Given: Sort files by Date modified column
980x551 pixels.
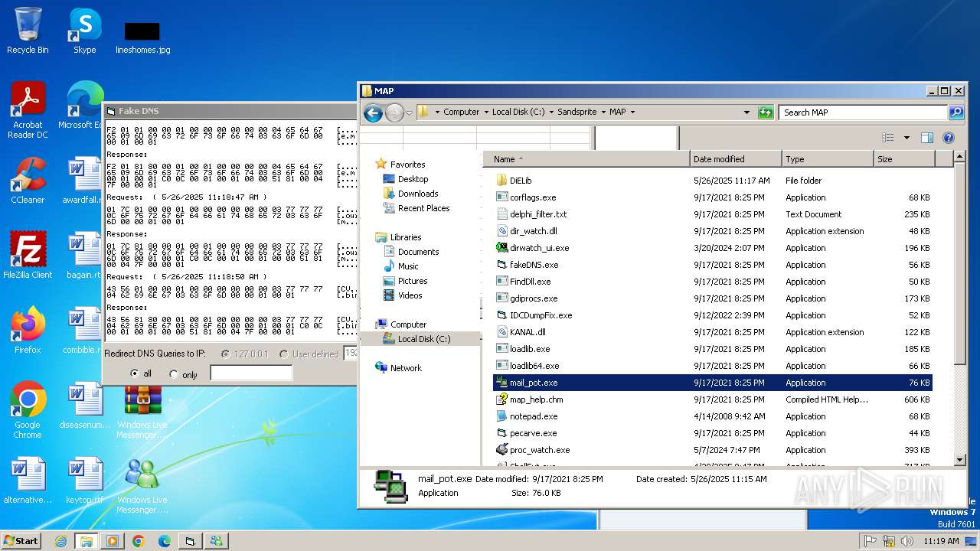Looking at the screenshot, I should click(736, 159).
